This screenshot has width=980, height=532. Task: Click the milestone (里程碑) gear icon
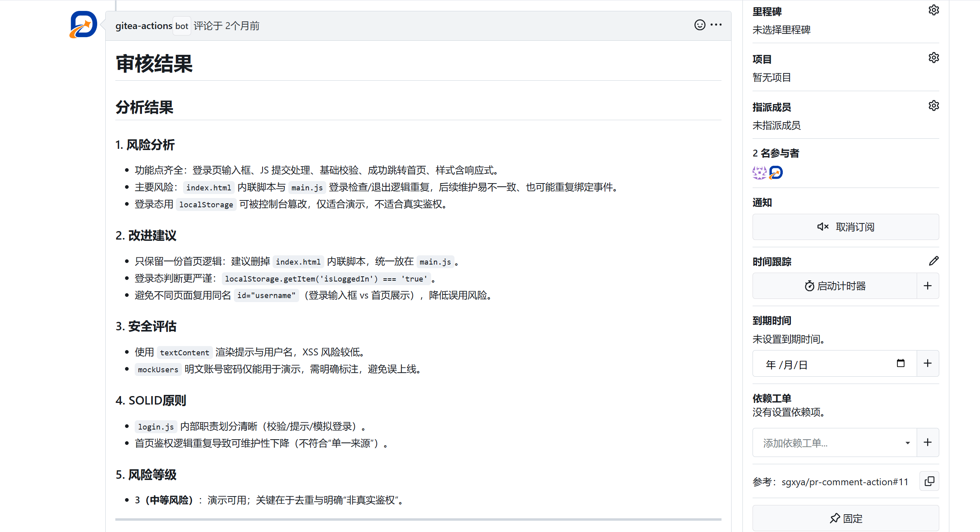click(x=934, y=10)
